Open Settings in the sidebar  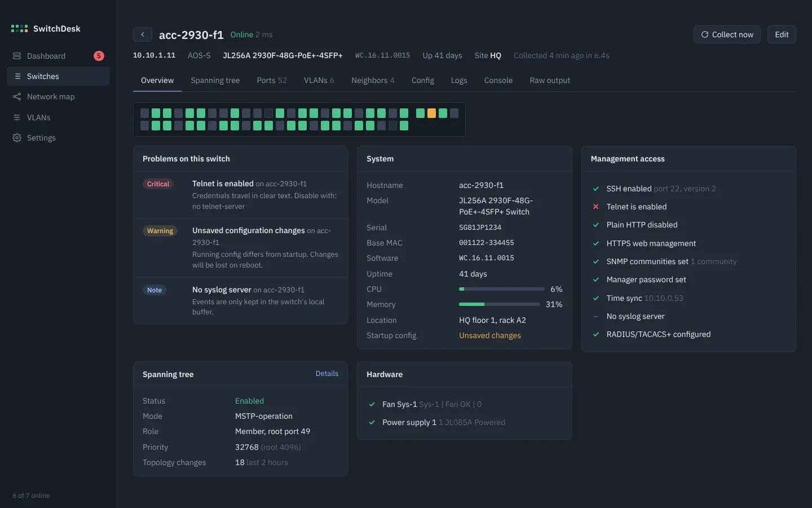(x=58, y=138)
